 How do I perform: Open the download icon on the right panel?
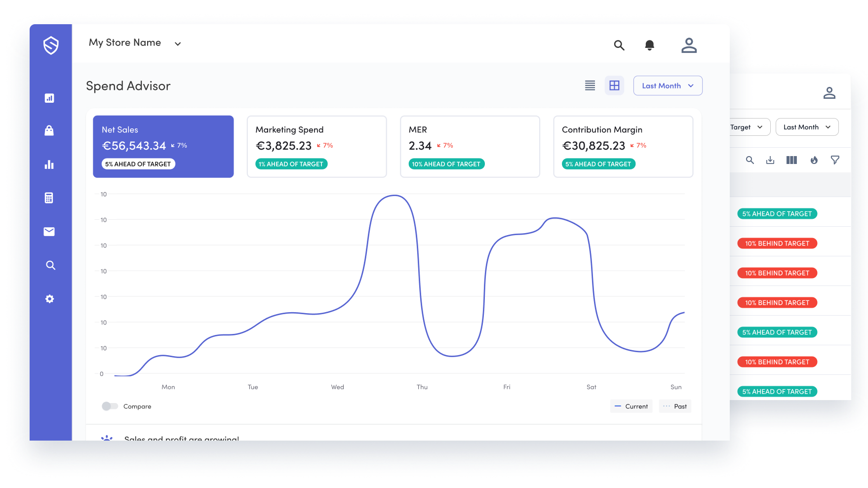tap(770, 160)
